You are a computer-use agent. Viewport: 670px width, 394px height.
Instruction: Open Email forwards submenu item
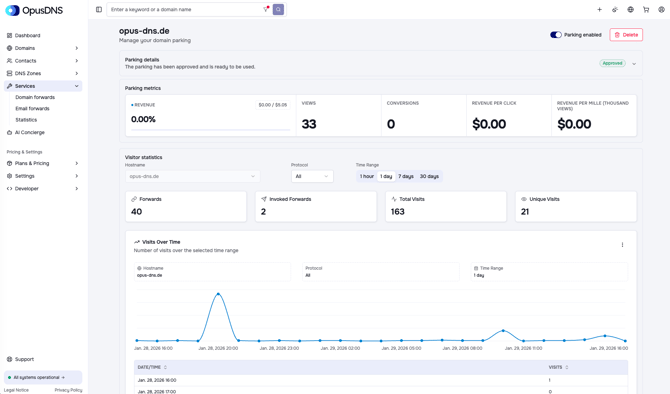pyautogui.click(x=32, y=109)
